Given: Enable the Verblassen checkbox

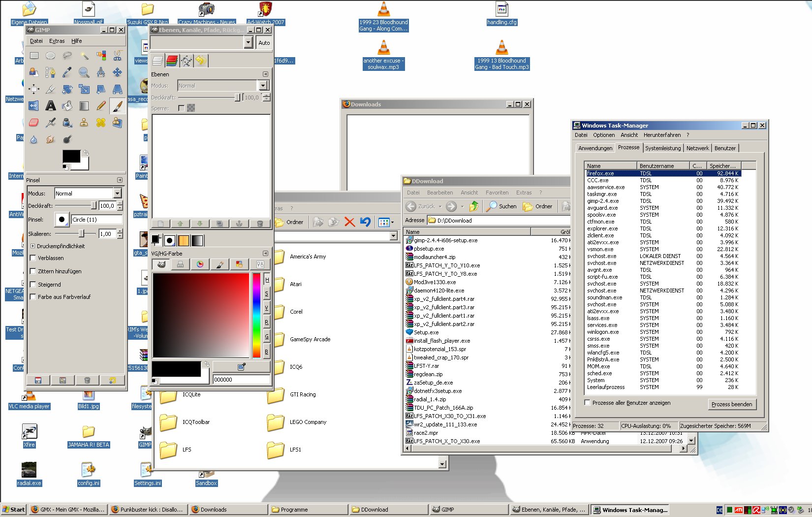Looking at the screenshot, I should click(x=33, y=258).
